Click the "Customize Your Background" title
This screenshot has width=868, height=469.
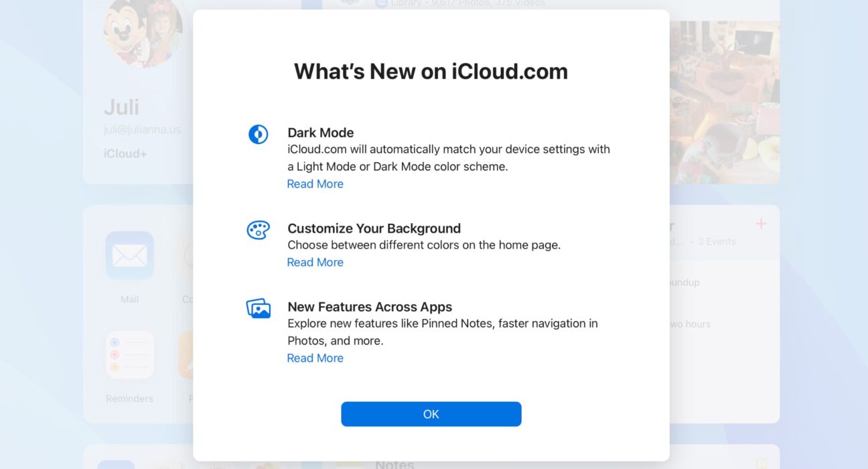tap(374, 228)
